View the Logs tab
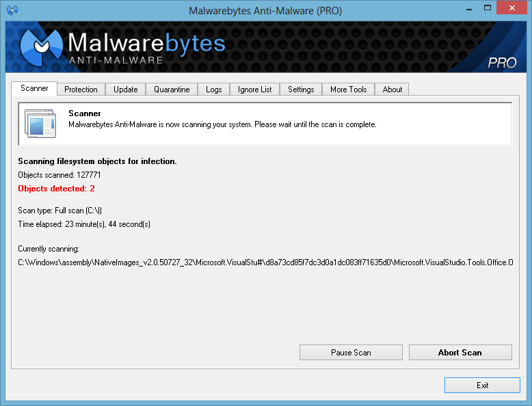Image resolution: width=532 pixels, height=406 pixels. tap(214, 90)
